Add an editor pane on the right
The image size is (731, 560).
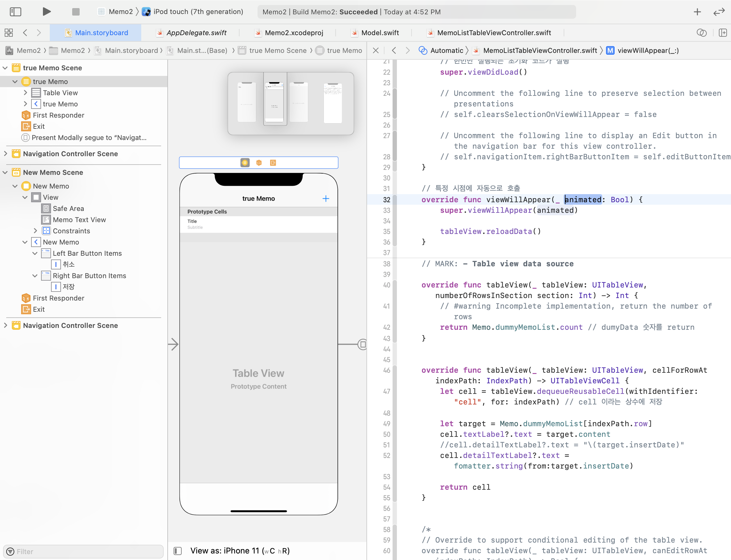723,33
